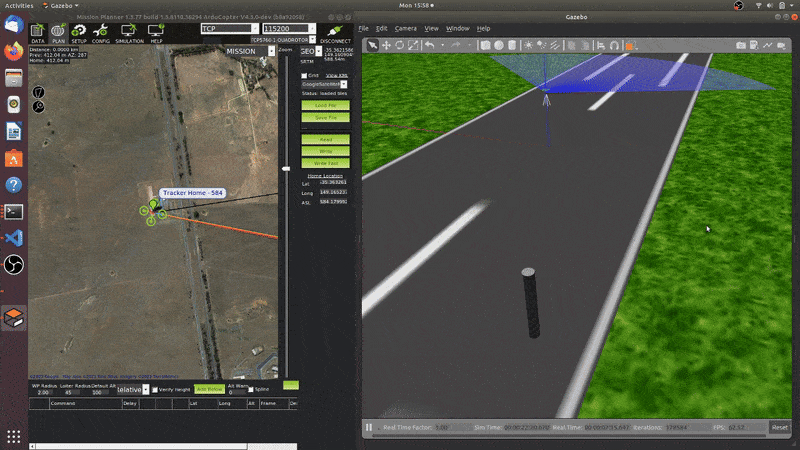
Task: Take a screenshot with Gazebo camera icon
Action: click(x=741, y=45)
